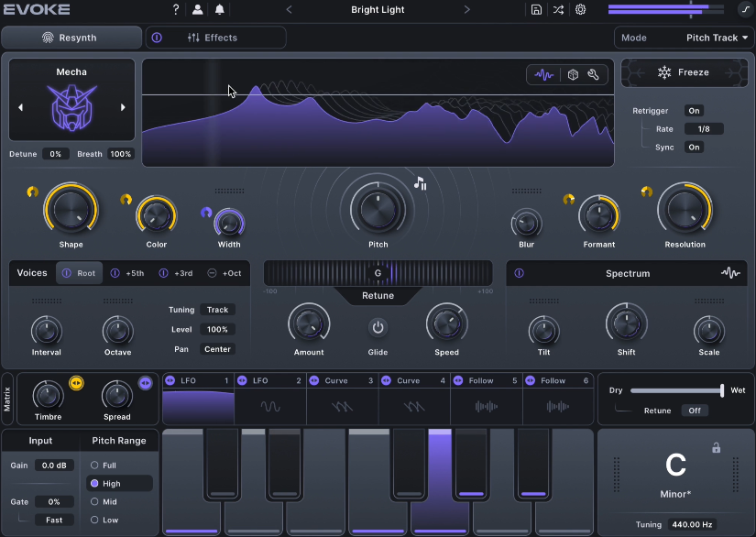Click the modulation marker beside the Color knob
This screenshot has width=756, height=537.
[x=126, y=199]
